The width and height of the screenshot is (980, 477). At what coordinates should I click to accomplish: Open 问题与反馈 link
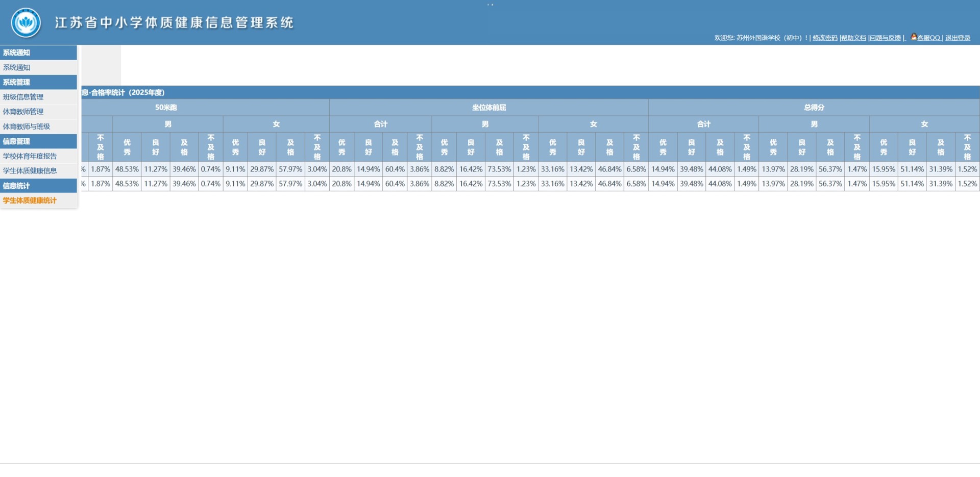[886, 38]
